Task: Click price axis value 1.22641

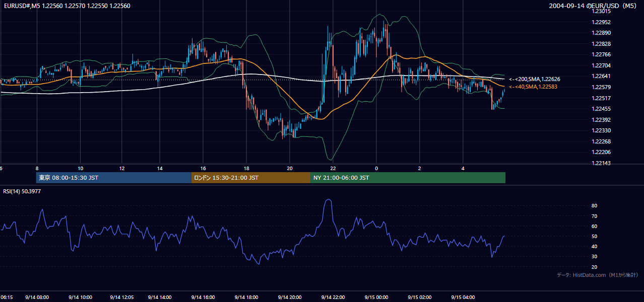Action: (x=601, y=77)
